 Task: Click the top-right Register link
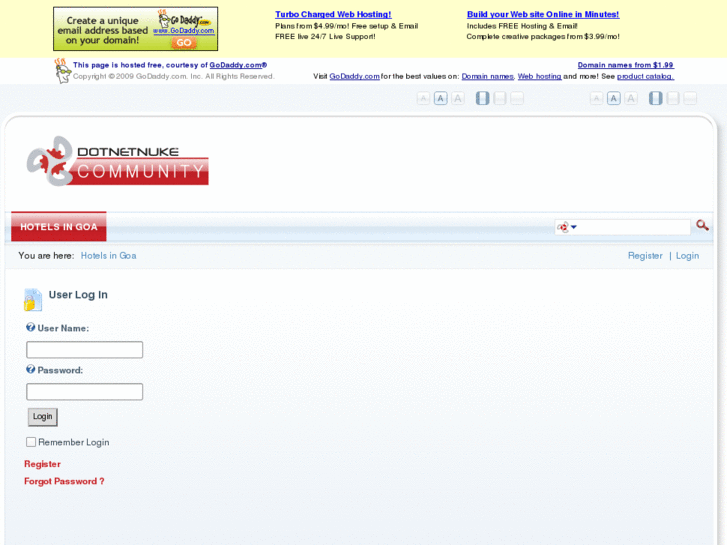pos(645,256)
